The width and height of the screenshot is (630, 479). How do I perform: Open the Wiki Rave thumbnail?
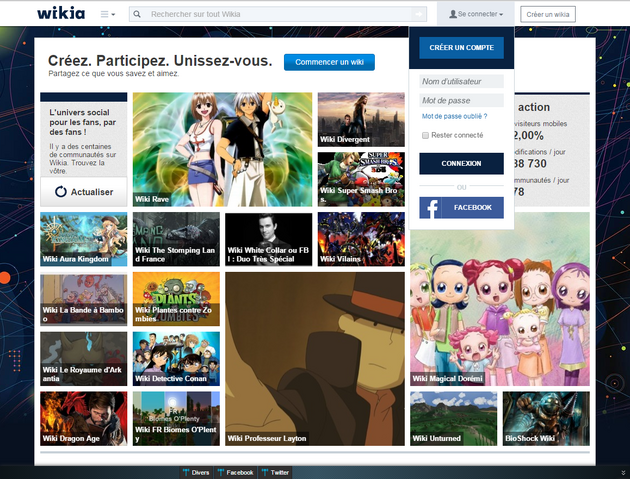point(222,149)
